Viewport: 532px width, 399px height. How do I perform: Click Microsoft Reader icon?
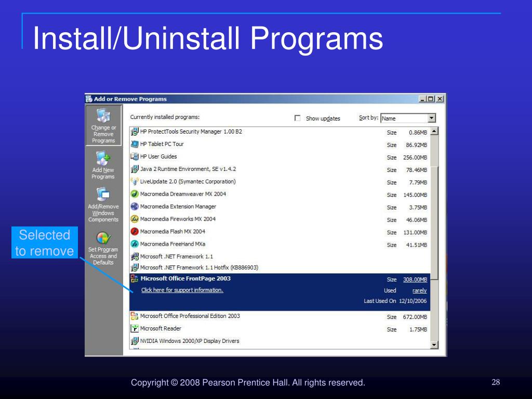tap(135, 328)
